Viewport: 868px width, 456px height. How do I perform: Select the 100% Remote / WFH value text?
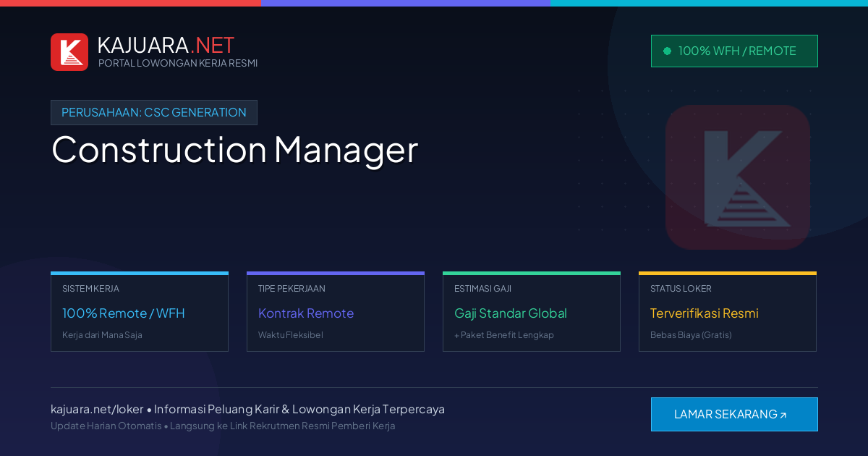pos(124,313)
